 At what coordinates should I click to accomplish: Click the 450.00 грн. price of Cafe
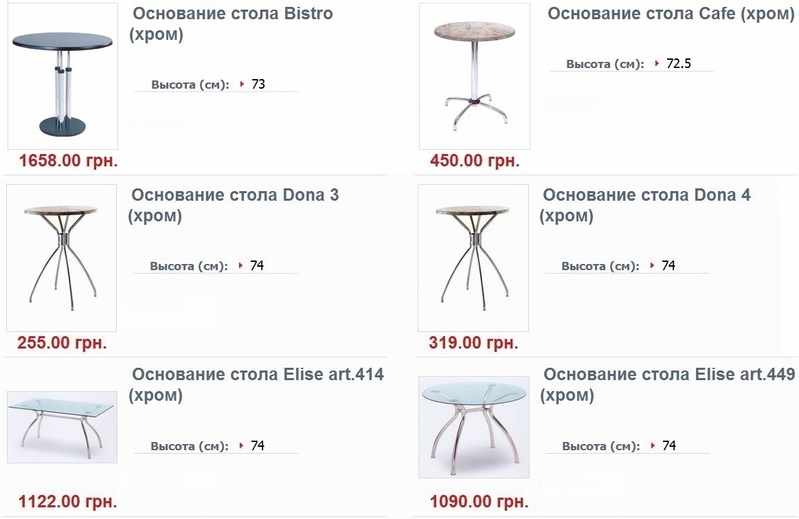(474, 160)
